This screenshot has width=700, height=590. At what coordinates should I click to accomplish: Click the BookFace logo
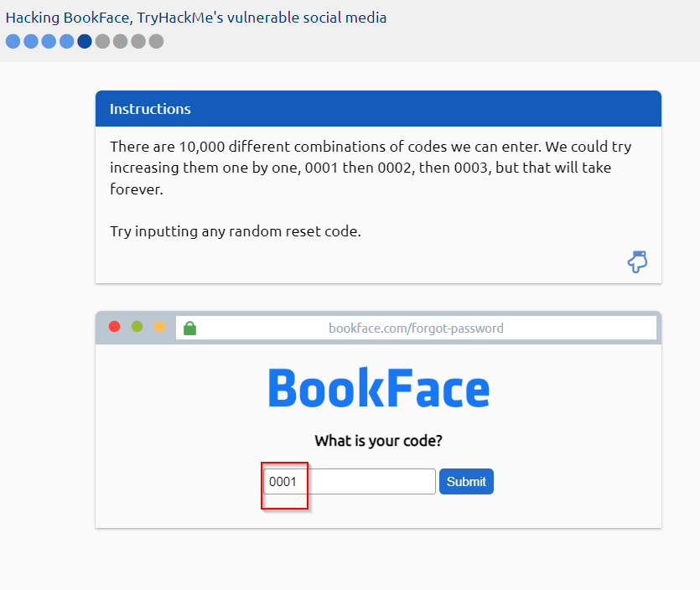tap(378, 388)
